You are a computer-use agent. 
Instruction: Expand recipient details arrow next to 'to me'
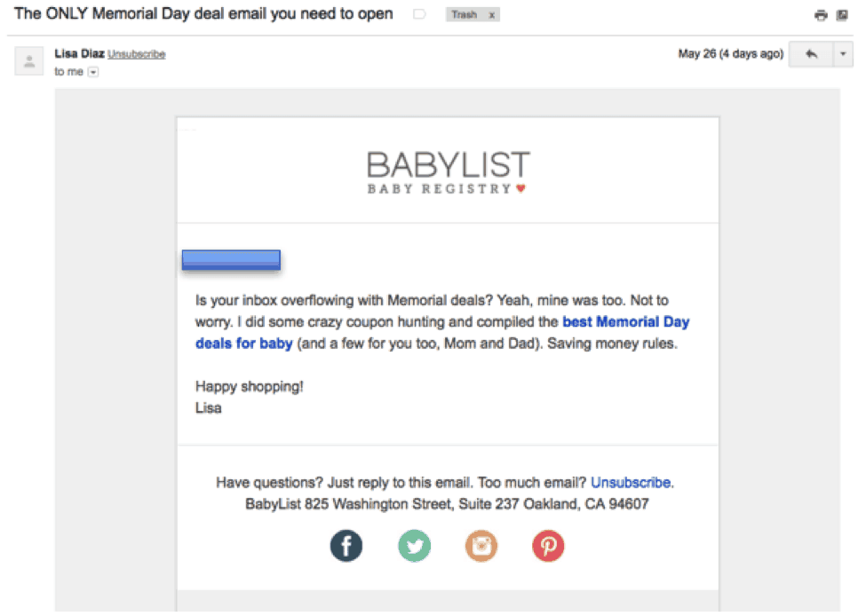click(93, 73)
